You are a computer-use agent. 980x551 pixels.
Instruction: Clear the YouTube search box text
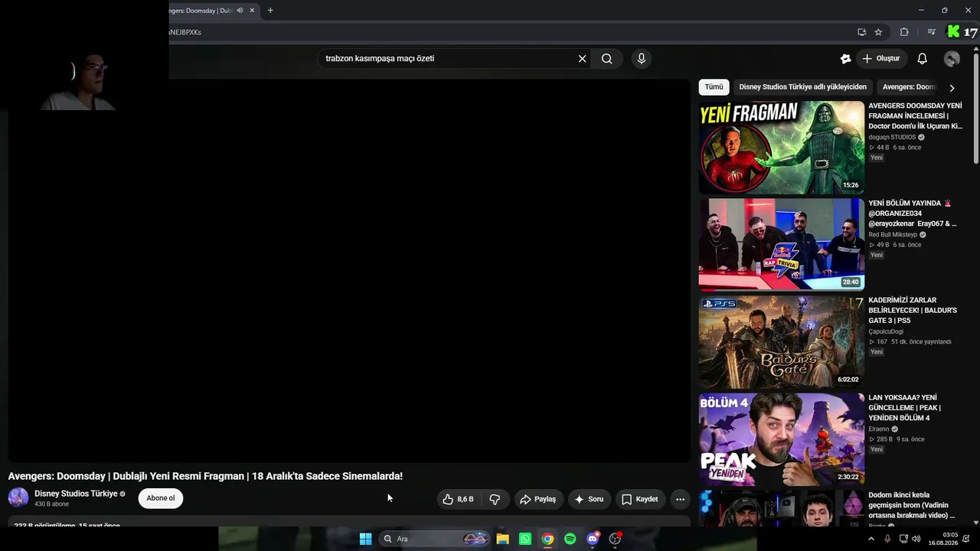582,59
